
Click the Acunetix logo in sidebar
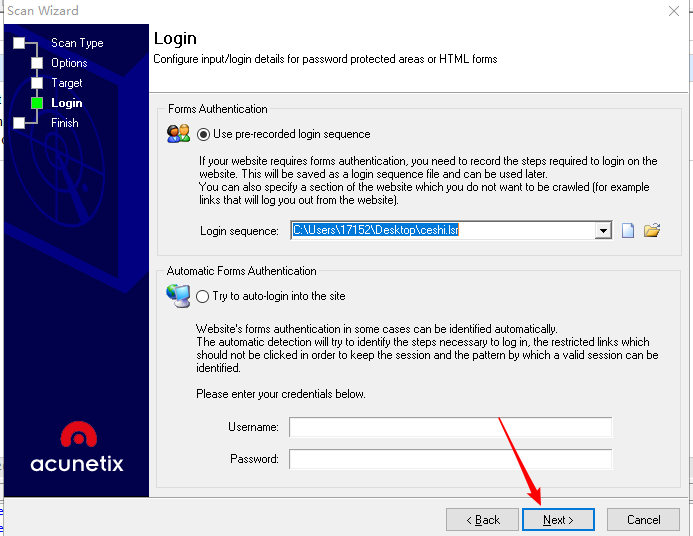76,447
